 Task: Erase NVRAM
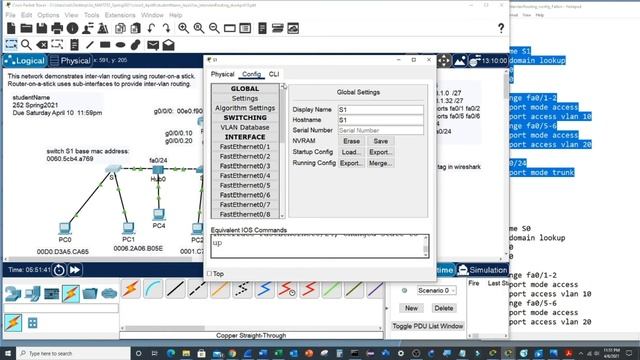(351, 141)
